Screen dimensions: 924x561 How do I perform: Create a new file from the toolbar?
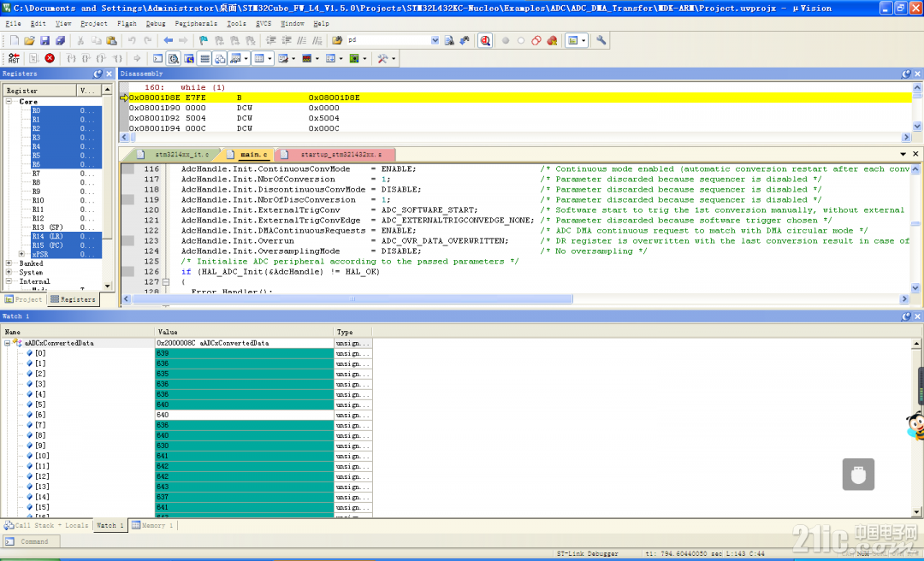[x=15, y=40]
